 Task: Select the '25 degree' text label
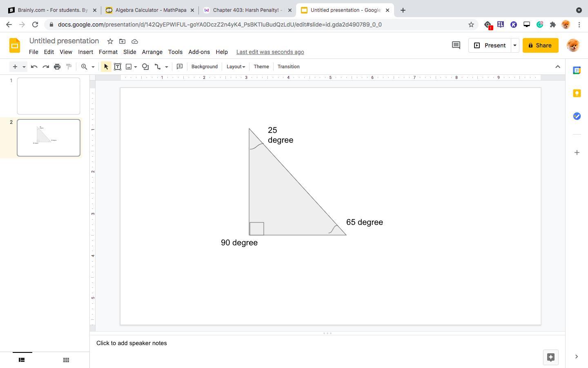click(281, 135)
